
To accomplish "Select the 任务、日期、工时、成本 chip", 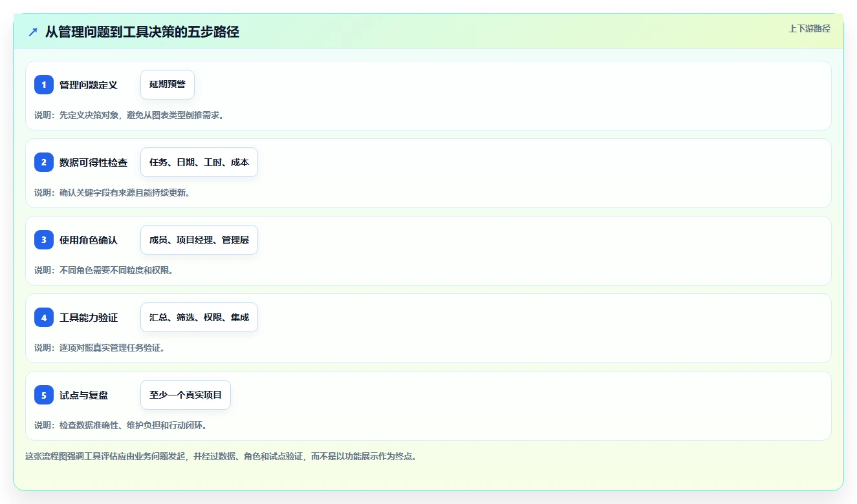I will click(199, 162).
